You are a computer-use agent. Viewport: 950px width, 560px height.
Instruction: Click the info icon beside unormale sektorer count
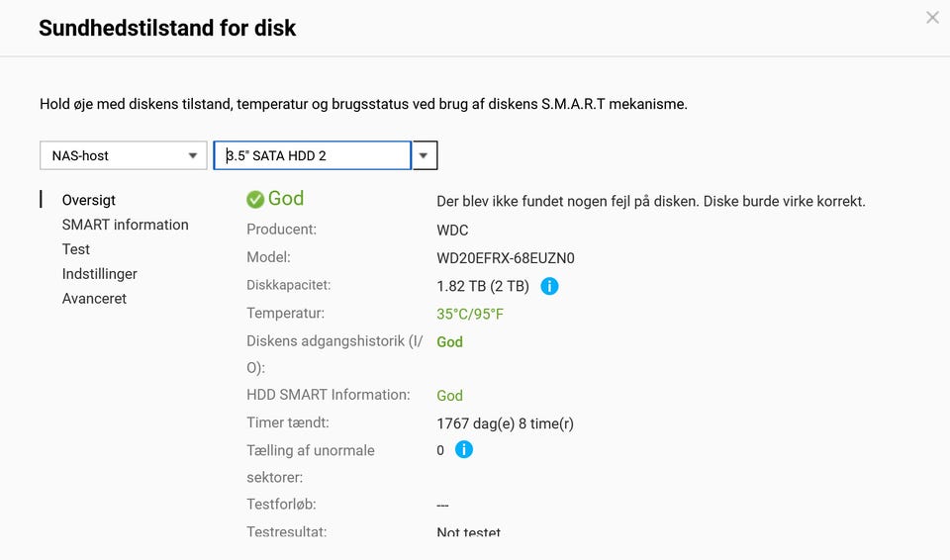(x=464, y=450)
